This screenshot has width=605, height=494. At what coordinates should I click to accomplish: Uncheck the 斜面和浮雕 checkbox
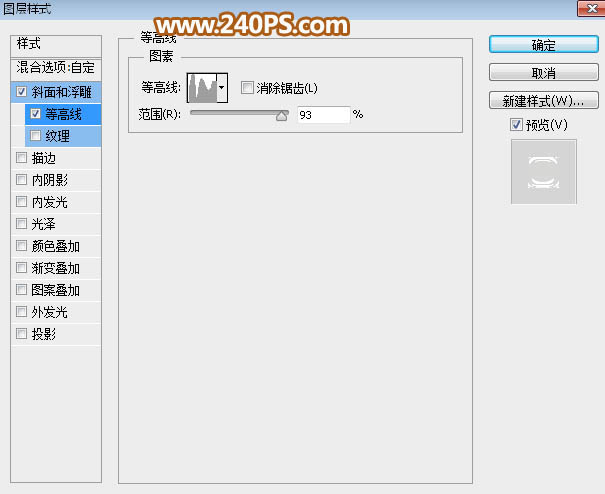pyautogui.click(x=21, y=92)
